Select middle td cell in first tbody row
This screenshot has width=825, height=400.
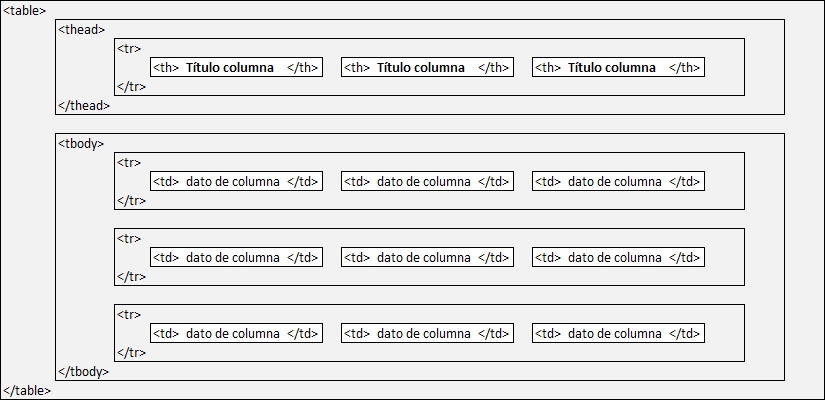tap(427, 182)
